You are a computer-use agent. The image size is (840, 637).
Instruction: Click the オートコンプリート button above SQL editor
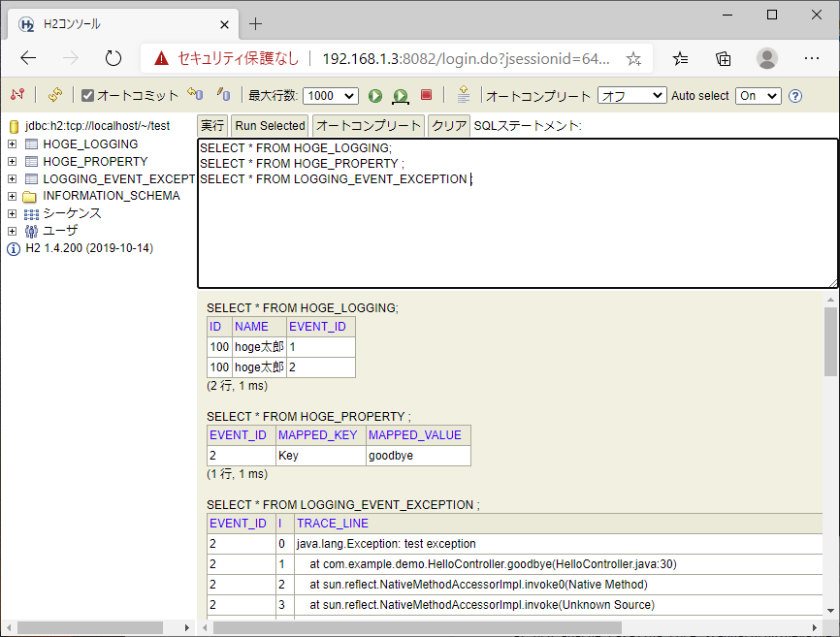point(369,126)
